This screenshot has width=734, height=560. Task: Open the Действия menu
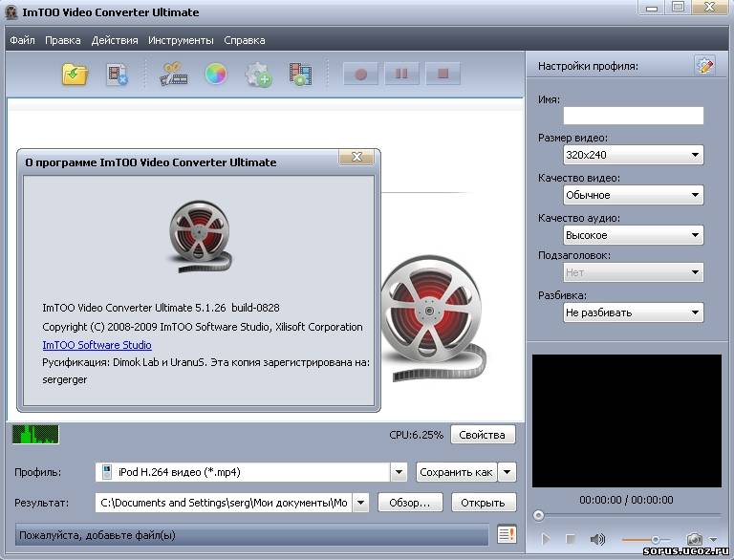pyautogui.click(x=115, y=40)
